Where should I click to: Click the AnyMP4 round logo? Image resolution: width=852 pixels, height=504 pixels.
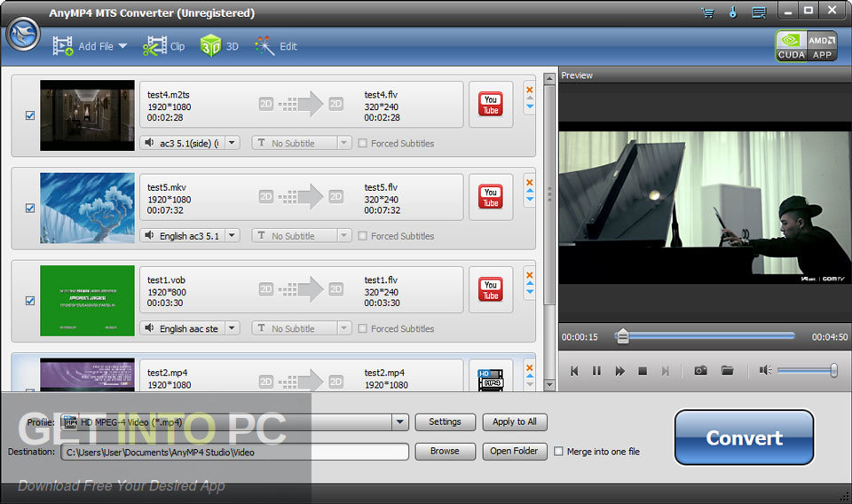point(23,35)
